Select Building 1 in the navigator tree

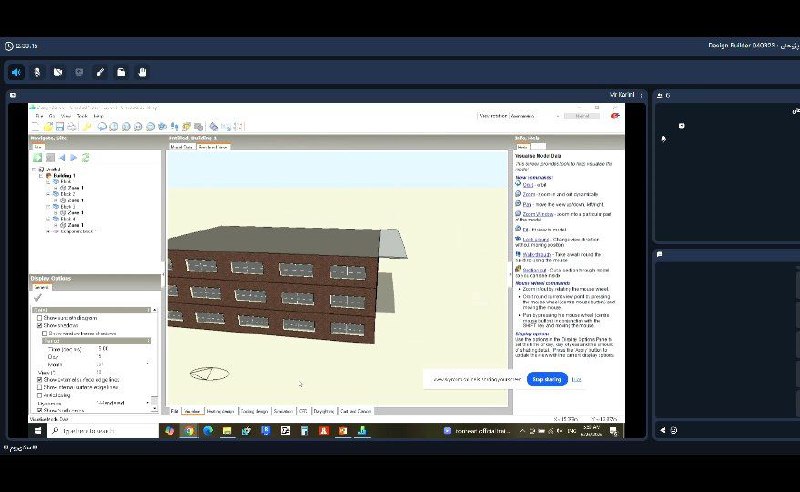point(64,176)
